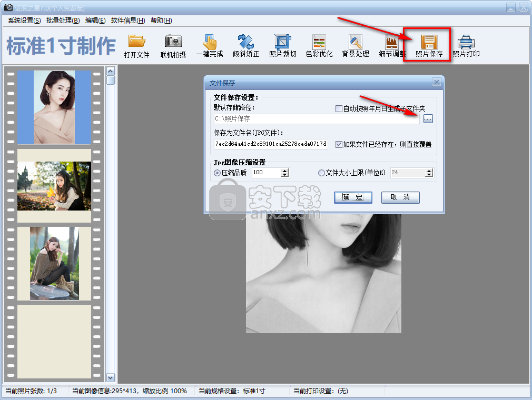The height and width of the screenshot is (400, 532).
Task: Open 软件信息 menu
Action: (128, 21)
